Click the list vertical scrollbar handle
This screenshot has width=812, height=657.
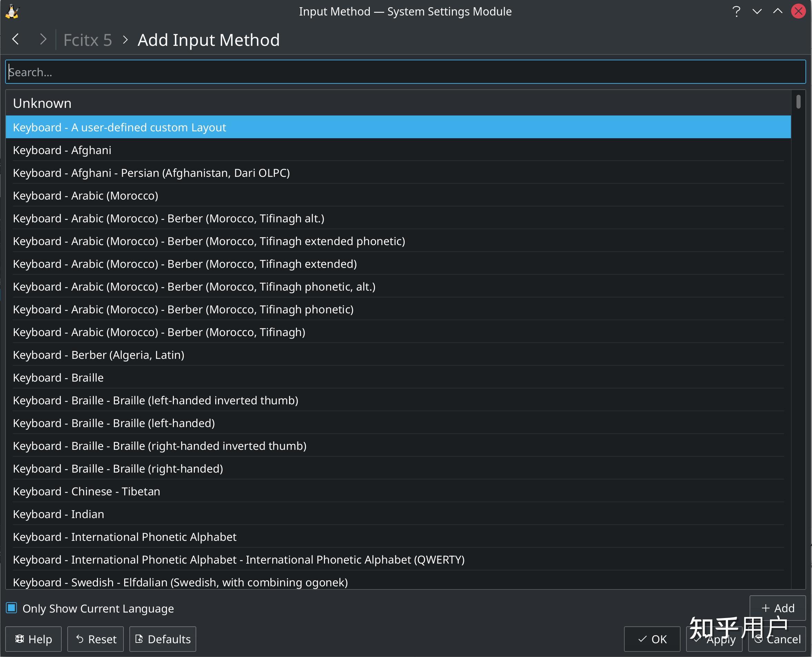point(798,102)
